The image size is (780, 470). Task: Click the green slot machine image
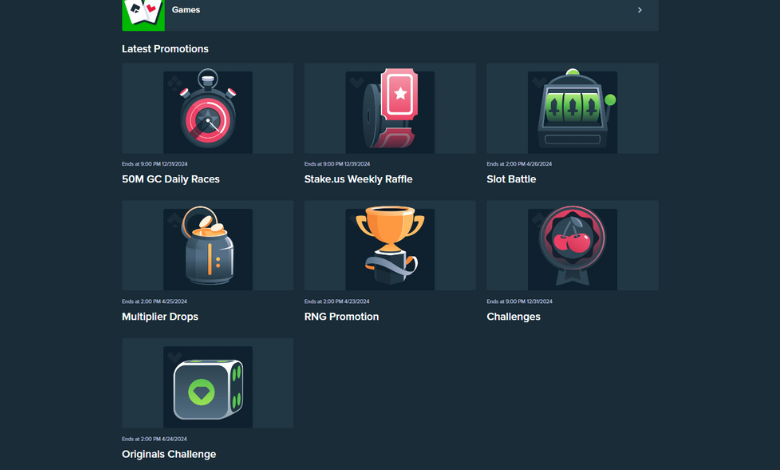tap(572, 111)
